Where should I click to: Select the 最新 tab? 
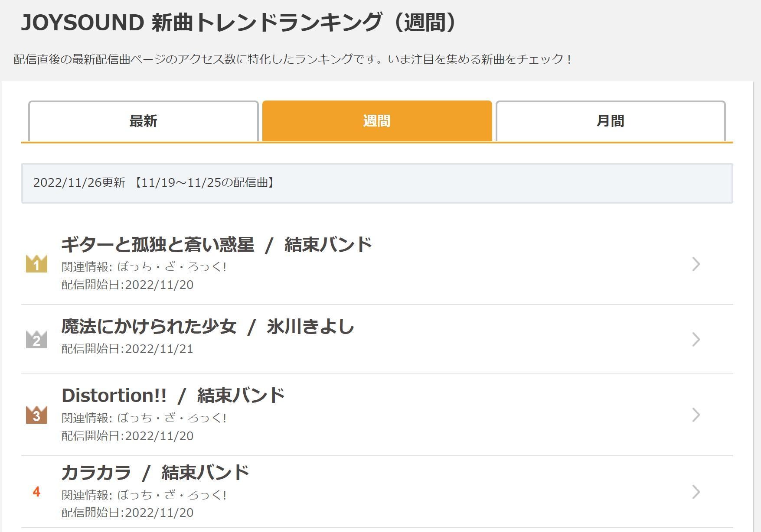[x=142, y=121]
